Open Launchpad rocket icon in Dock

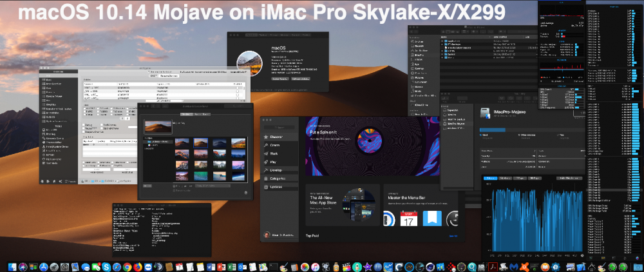point(54,267)
